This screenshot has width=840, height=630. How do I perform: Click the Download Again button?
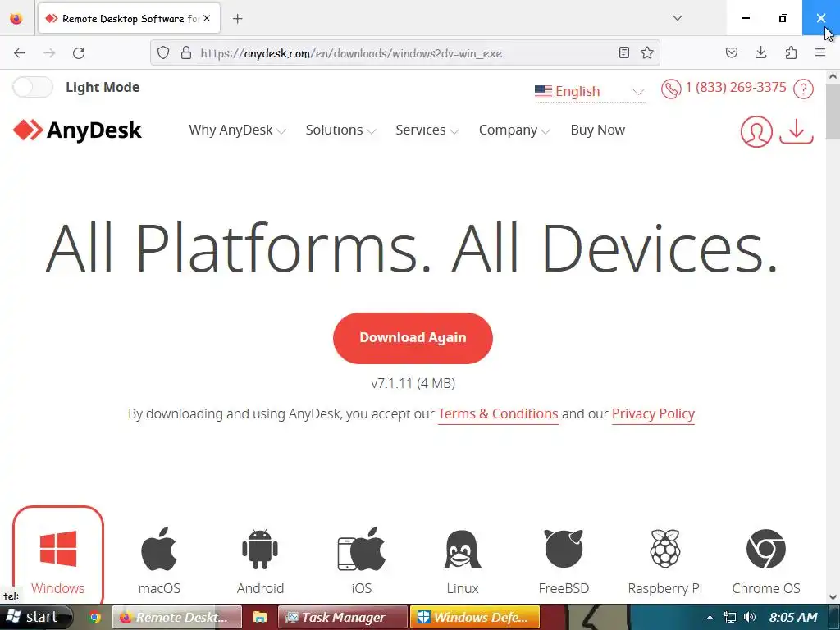pos(413,338)
